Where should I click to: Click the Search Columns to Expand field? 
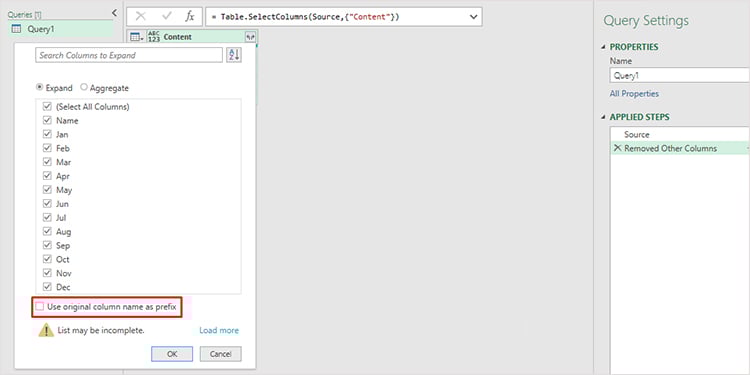tap(129, 55)
